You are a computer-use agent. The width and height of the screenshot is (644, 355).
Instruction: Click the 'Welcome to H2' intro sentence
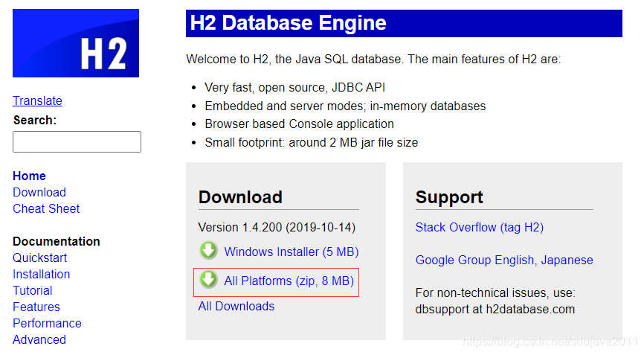click(373, 60)
